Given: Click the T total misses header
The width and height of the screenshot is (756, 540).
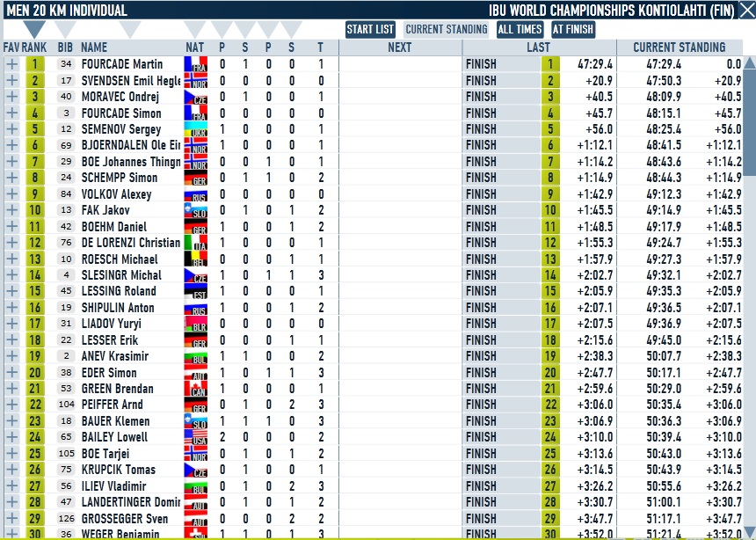Looking at the screenshot, I should pos(320,47).
